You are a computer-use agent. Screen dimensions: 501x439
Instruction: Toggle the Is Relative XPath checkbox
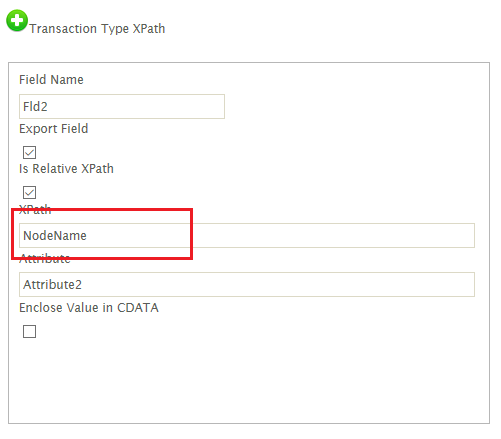pos(29,192)
